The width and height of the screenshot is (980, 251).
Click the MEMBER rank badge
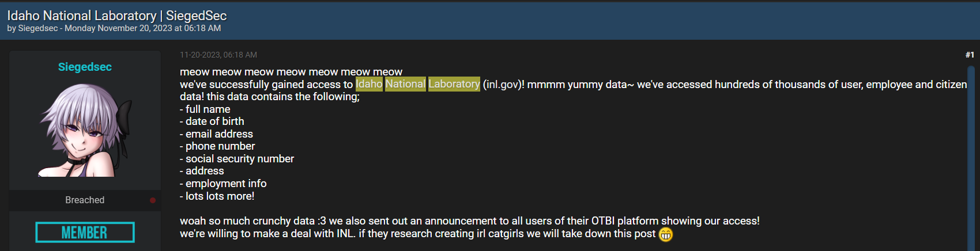point(85,233)
